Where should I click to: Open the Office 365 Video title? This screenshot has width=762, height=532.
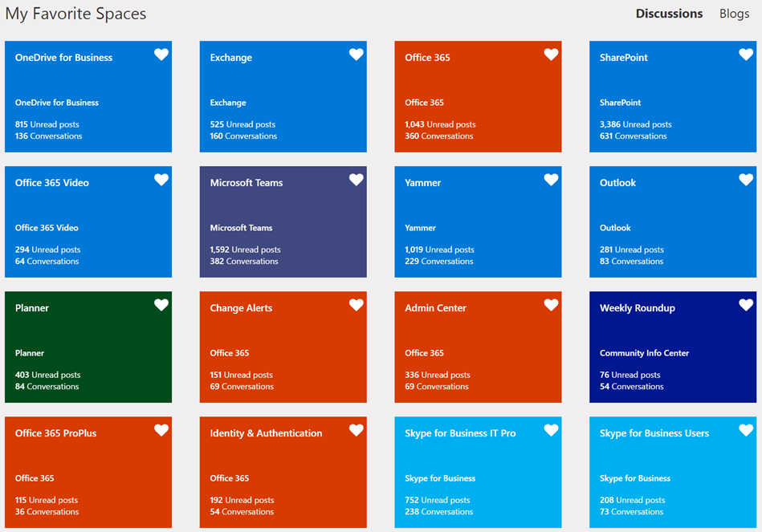point(52,183)
